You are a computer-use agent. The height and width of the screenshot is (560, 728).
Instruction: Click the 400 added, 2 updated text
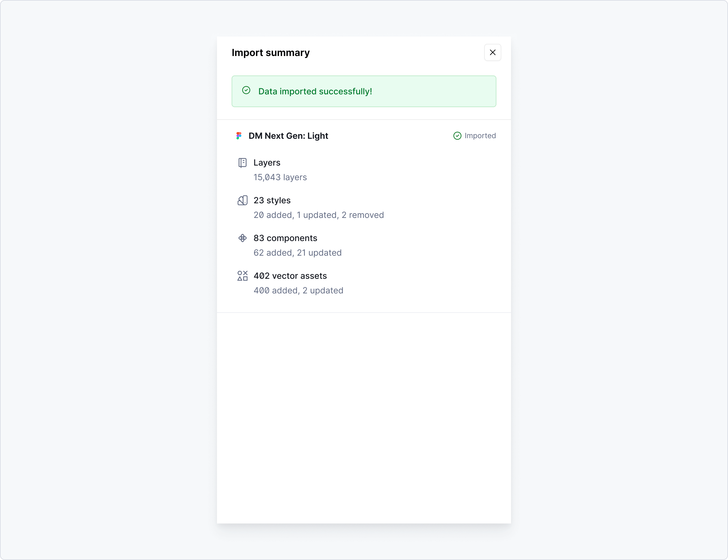298,290
